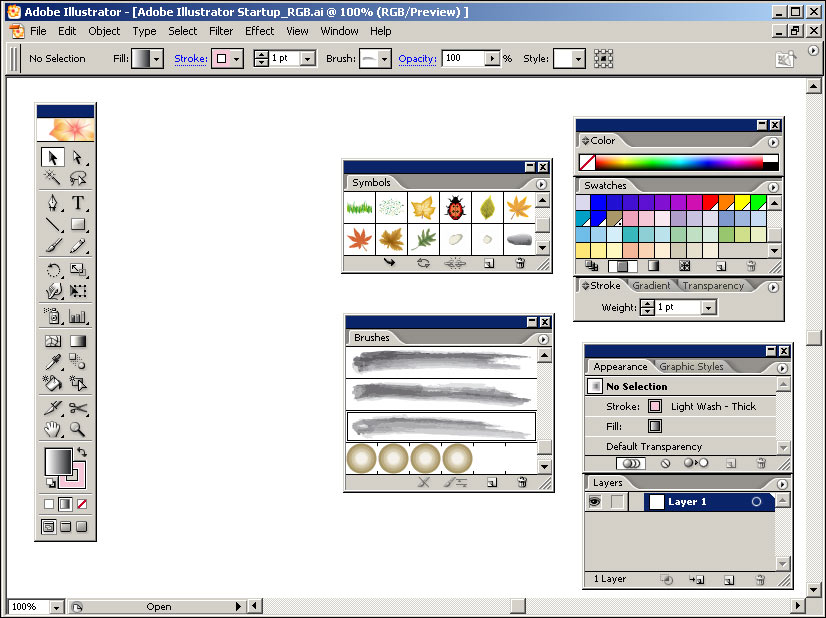Set paint mode to None

[82, 504]
